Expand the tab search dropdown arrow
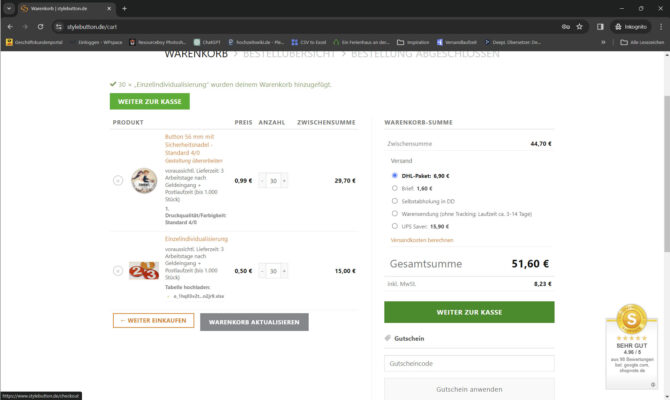 coord(9,8)
